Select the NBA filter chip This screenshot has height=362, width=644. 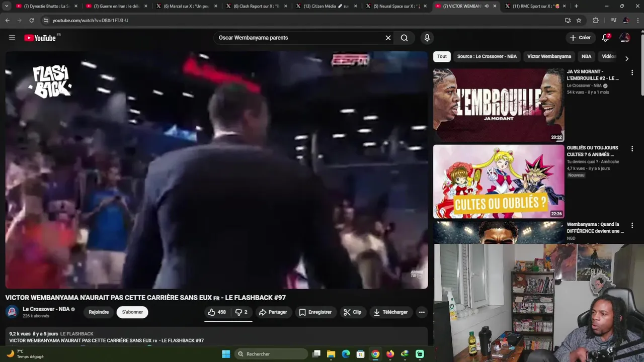click(x=587, y=56)
